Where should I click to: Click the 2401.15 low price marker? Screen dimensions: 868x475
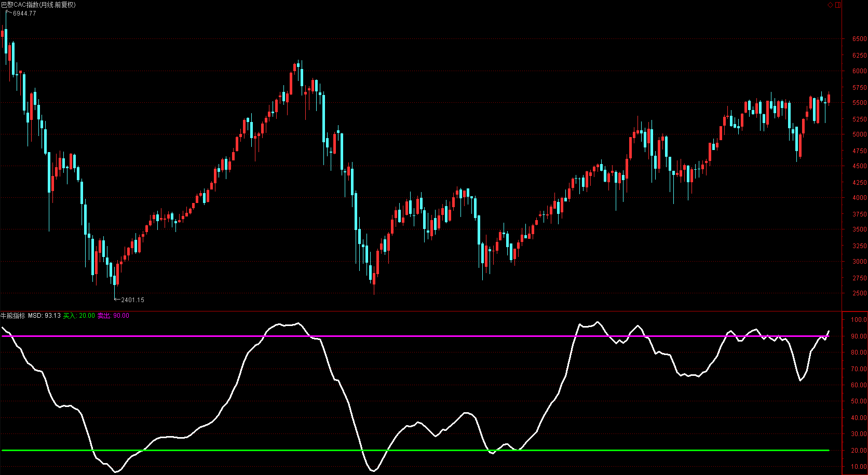point(133,300)
